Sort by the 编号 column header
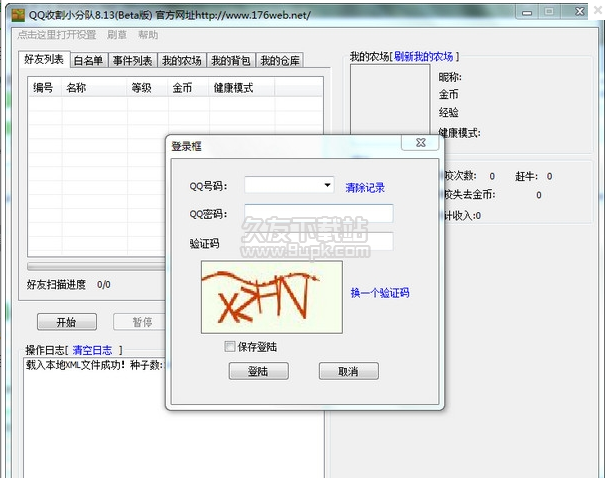This screenshot has height=478, width=606. 45,88
